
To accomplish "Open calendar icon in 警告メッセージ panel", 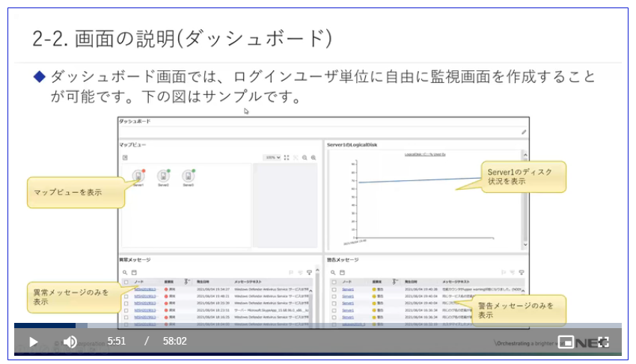I will tap(342, 273).
